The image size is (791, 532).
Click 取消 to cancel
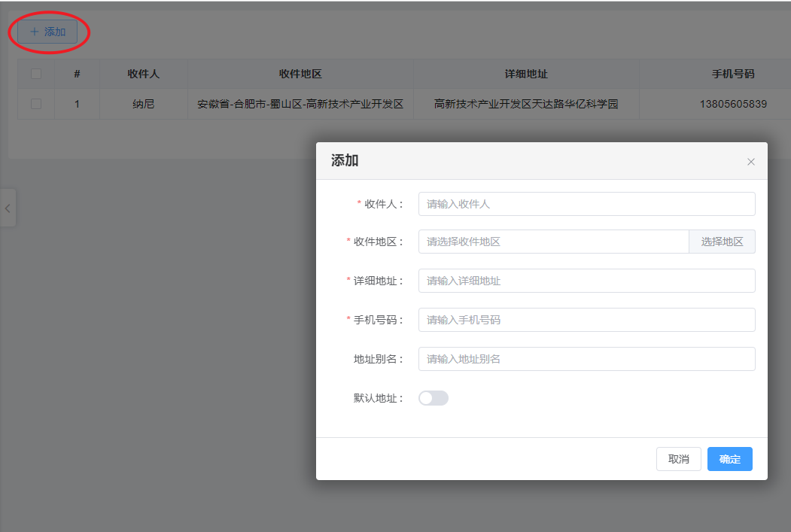coord(679,459)
